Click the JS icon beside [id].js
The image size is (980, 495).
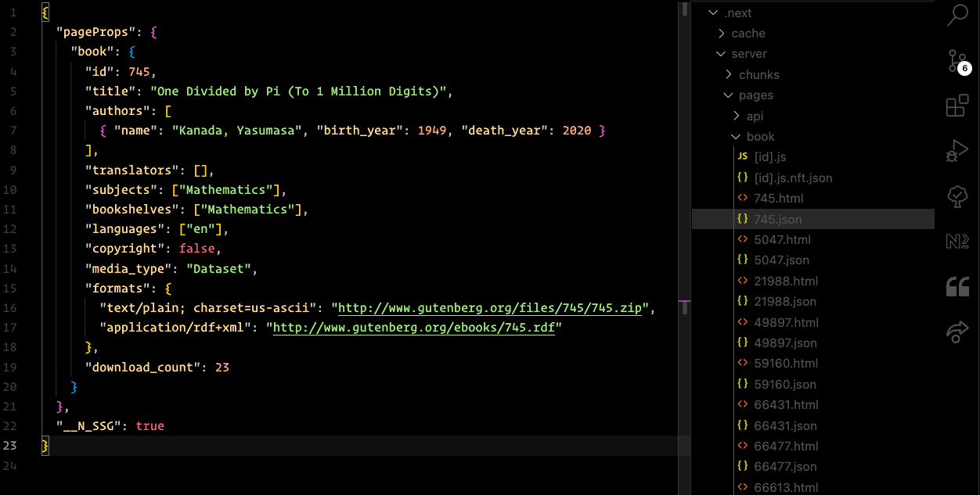click(742, 156)
